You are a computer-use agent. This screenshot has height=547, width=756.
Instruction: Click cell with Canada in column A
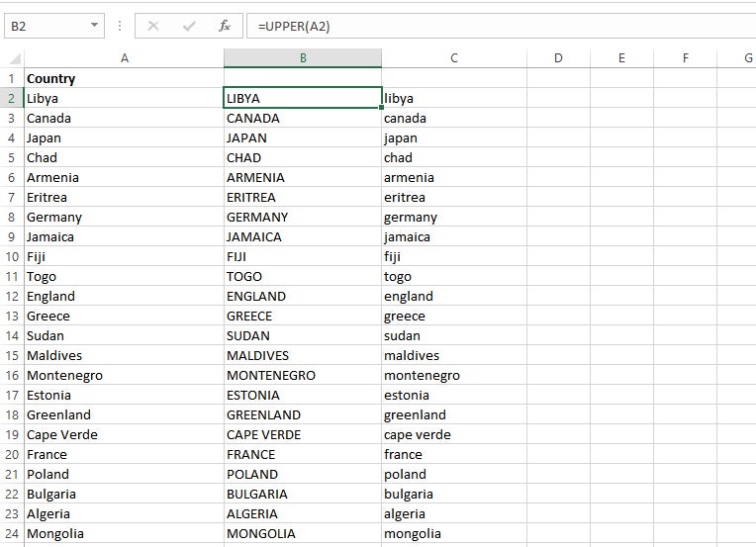[124, 118]
